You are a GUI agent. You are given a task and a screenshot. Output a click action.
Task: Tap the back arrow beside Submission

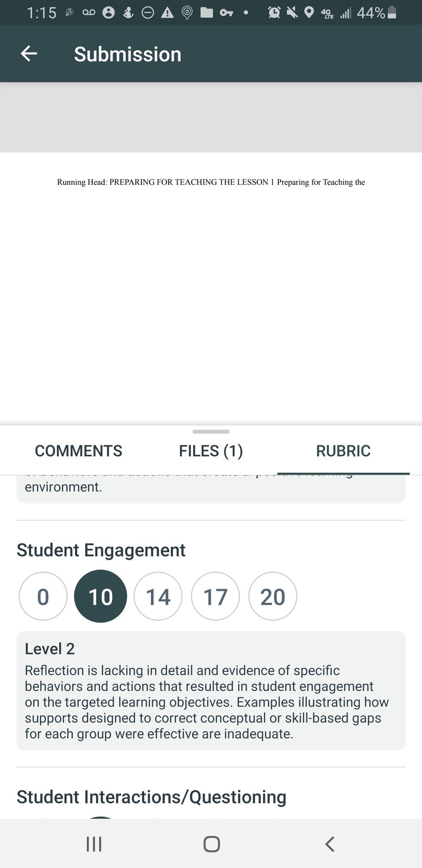click(29, 54)
